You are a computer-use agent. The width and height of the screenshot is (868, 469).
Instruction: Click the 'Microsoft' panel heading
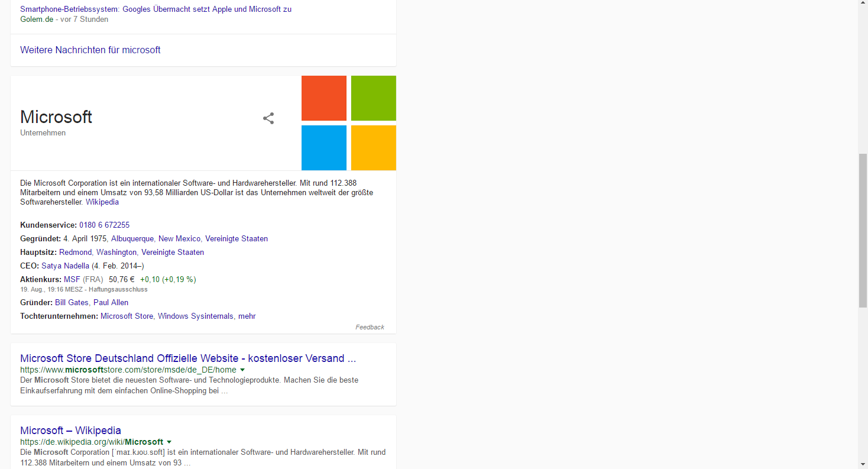tap(56, 117)
